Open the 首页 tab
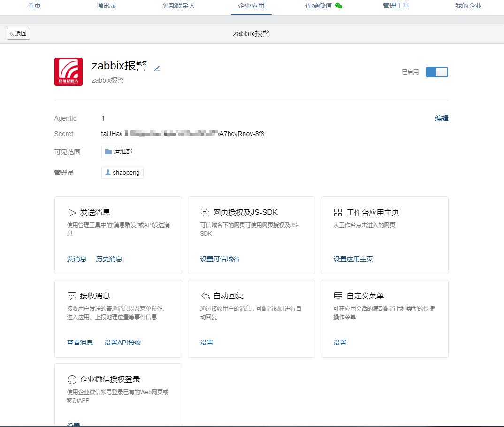The width and height of the screenshot is (504, 427). (34, 6)
